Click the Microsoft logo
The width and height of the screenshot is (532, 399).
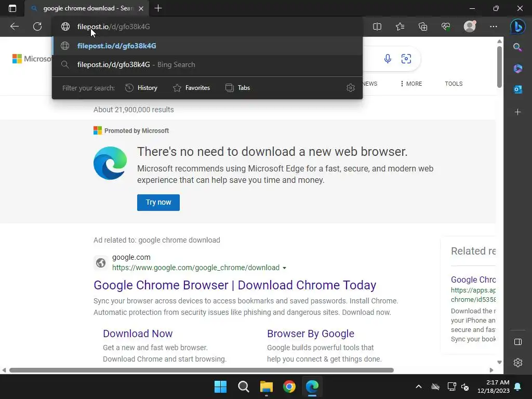pyautogui.click(x=32, y=59)
